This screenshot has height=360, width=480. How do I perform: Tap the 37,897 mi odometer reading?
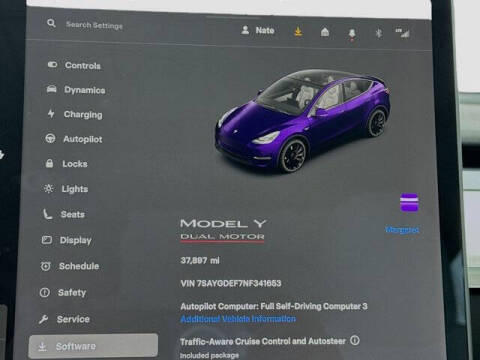[x=200, y=260]
